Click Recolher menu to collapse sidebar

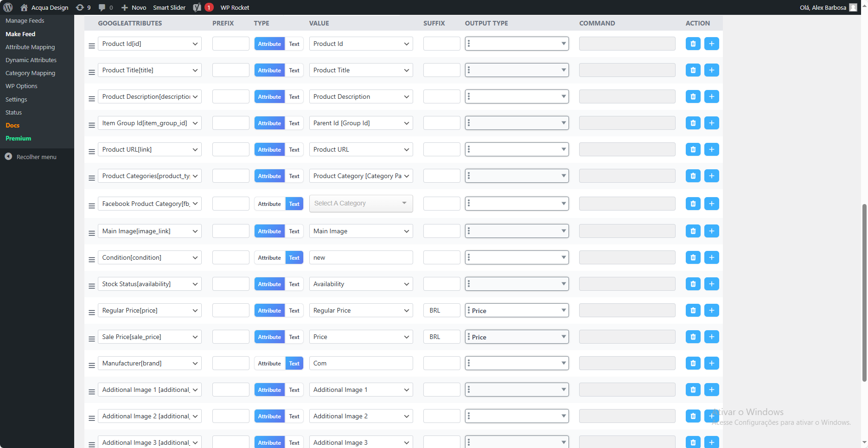36,157
